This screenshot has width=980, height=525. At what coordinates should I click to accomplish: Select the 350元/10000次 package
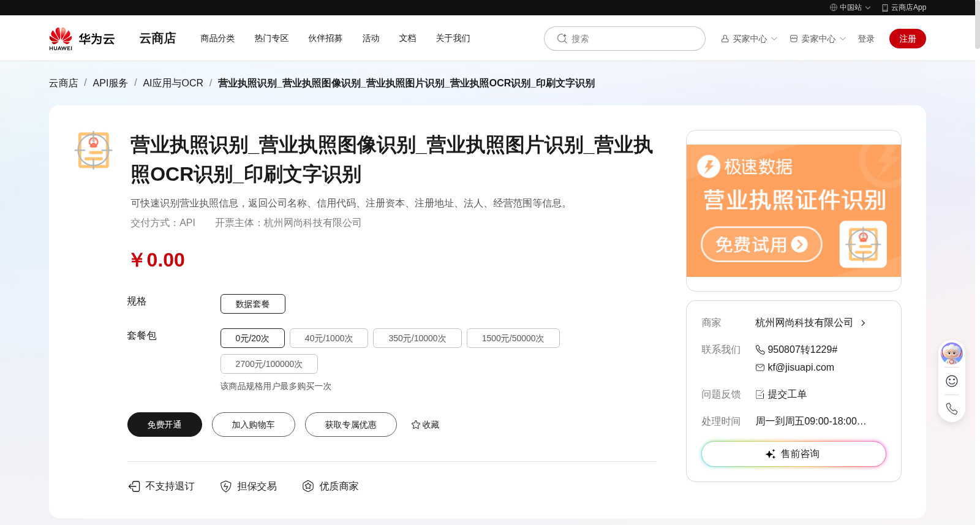[417, 338]
